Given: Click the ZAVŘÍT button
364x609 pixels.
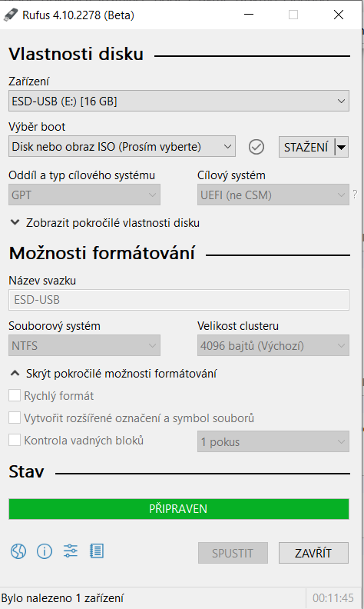Looking at the screenshot, I should pyautogui.click(x=313, y=553).
